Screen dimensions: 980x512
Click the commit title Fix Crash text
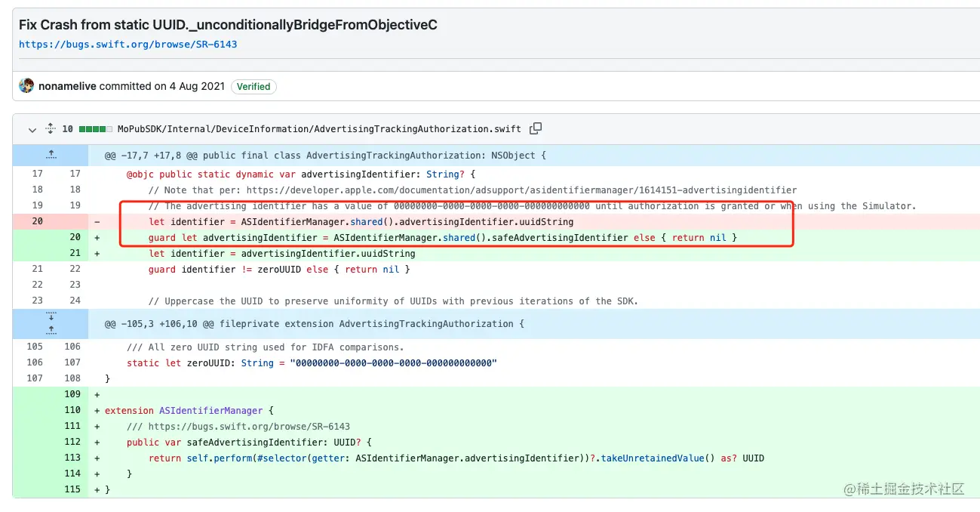(x=228, y=25)
